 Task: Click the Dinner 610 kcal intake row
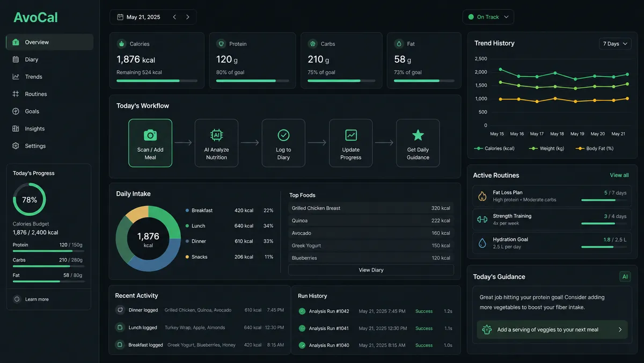coord(230,241)
